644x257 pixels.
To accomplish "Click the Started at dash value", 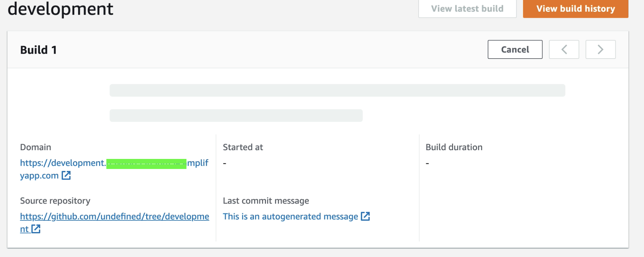I will click(x=224, y=163).
